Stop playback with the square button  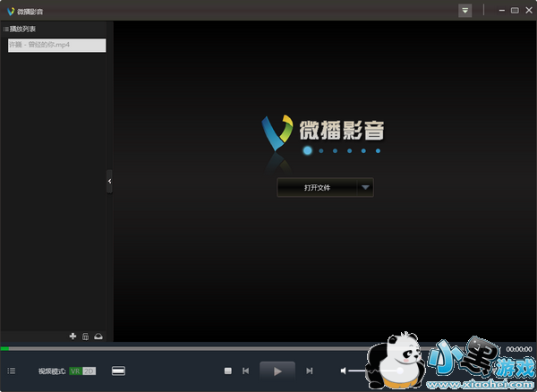point(227,371)
